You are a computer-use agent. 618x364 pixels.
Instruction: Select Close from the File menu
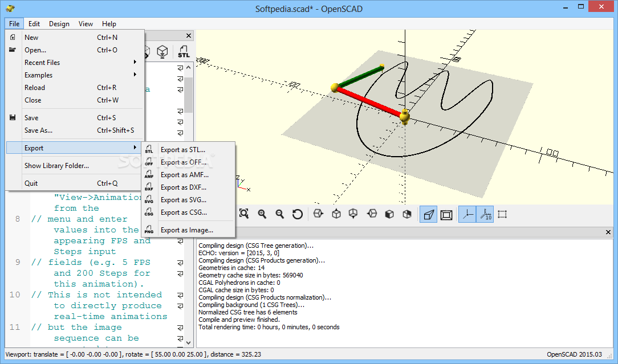(75, 100)
